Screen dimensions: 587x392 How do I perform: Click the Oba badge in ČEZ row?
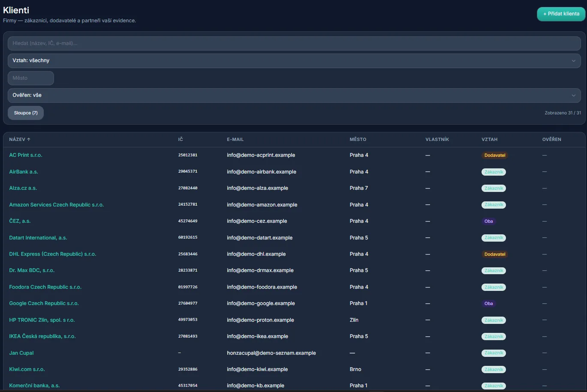coord(489,221)
